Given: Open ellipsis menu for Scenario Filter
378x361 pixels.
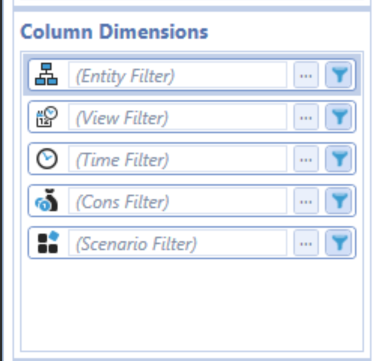Looking at the screenshot, I should (306, 243).
